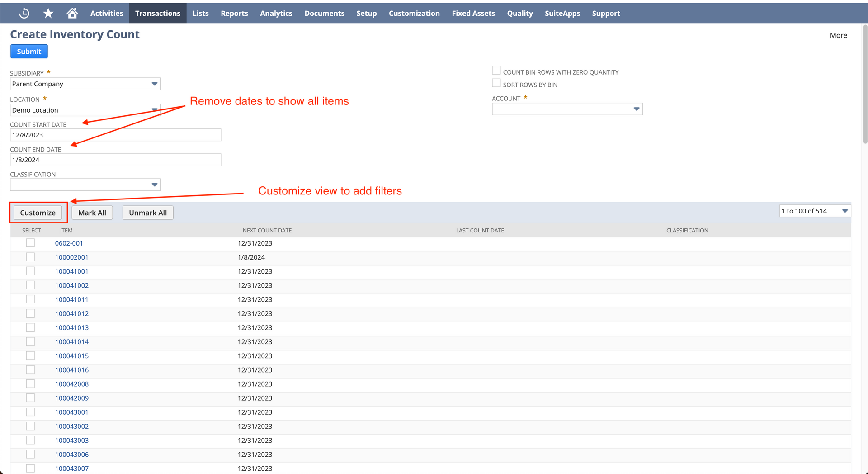This screenshot has height=474, width=868.
Task: Switch to the Transactions menu
Action: coord(157,13)
